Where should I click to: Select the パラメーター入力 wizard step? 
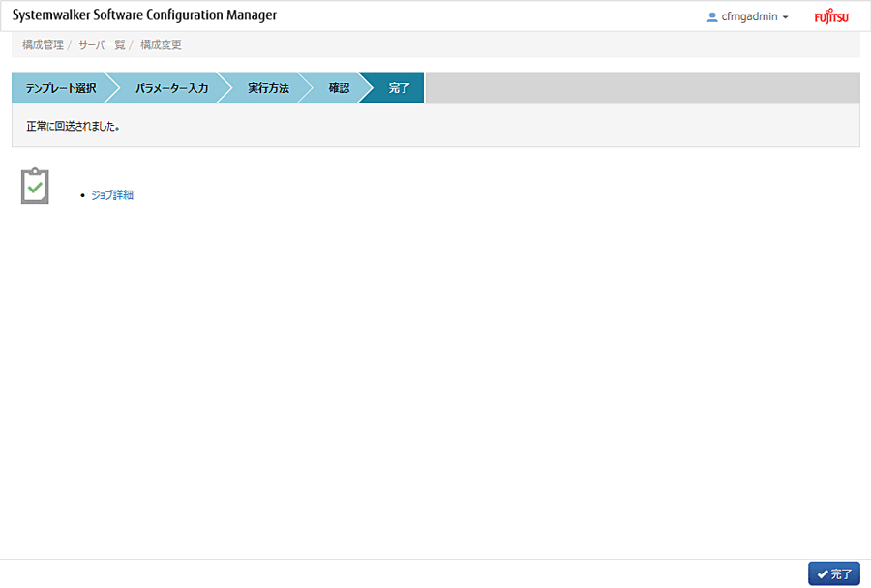171,88
